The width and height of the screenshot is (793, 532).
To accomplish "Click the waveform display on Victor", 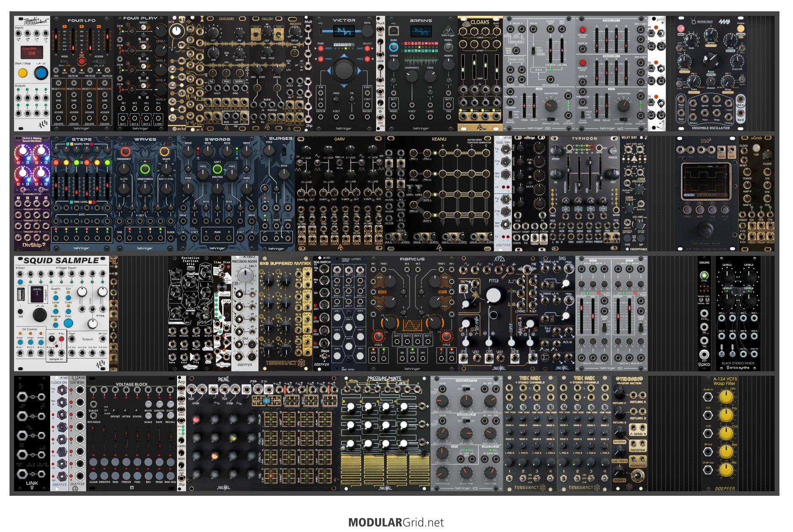I will coord(344,31).
